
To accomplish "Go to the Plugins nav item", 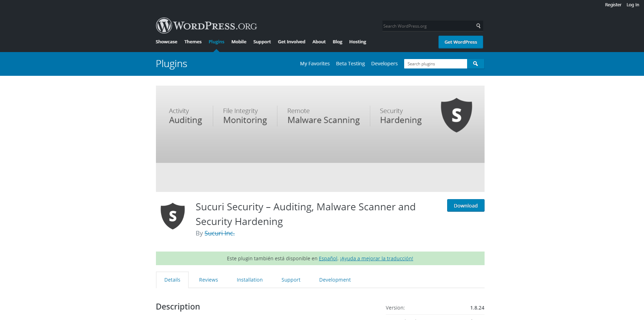I will click(216, 42).
